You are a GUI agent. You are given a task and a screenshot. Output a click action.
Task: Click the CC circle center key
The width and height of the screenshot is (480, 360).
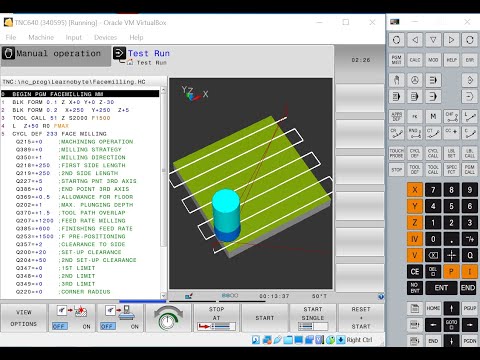tap(451, 133)
